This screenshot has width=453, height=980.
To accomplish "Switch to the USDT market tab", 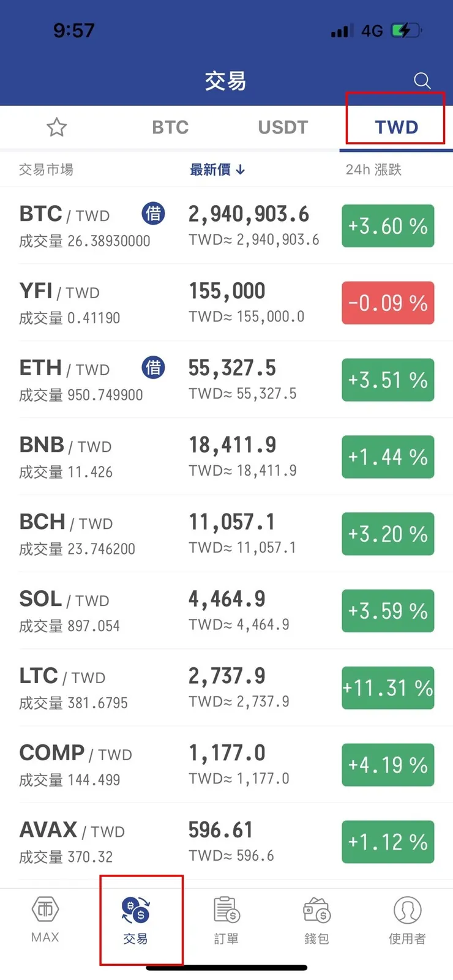I will click(283, 127).
